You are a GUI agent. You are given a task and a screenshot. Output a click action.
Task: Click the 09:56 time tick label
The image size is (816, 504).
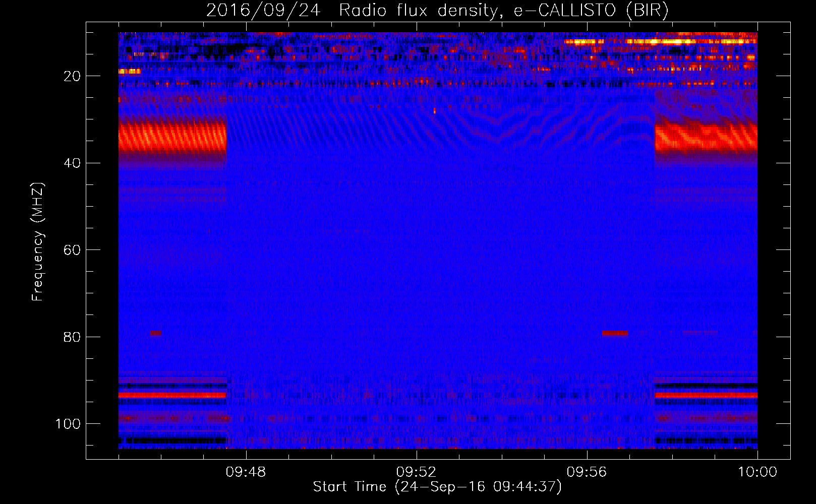[587, 472]
